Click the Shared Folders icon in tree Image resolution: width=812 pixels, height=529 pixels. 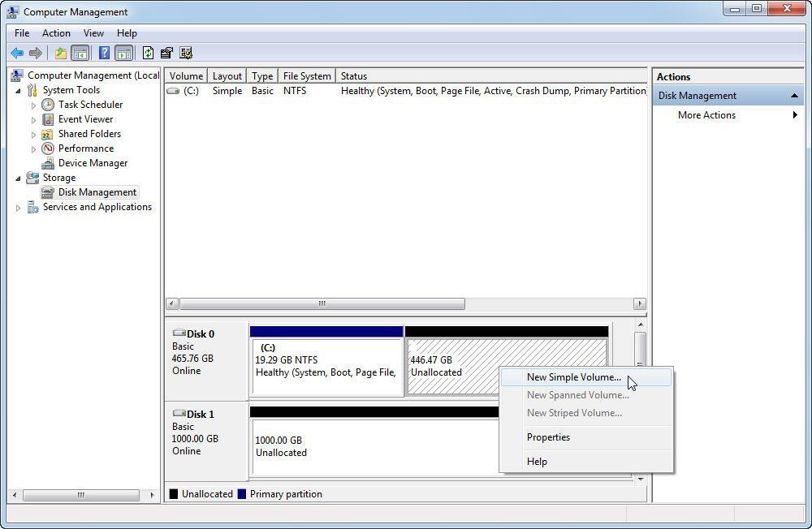click(48, 134)
